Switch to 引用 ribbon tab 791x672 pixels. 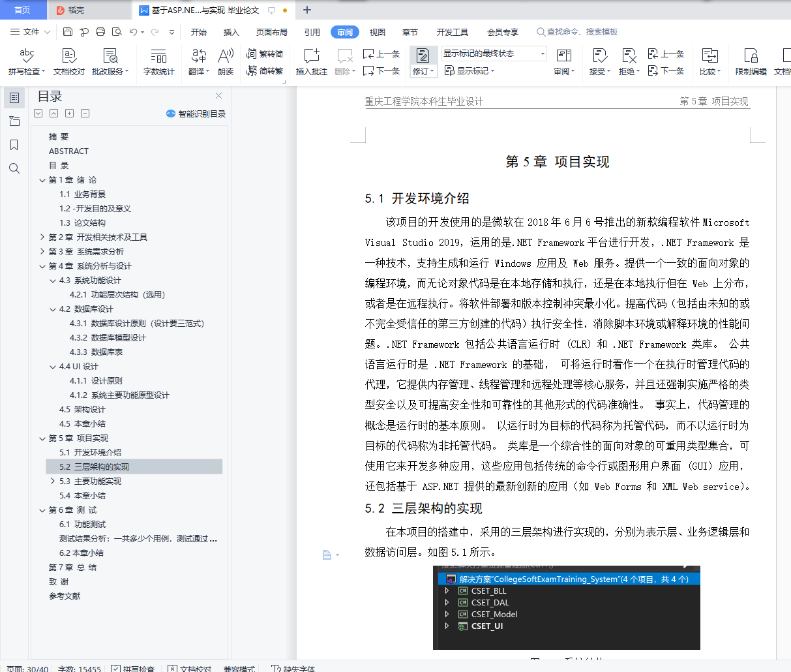click(x=312, y=32)
